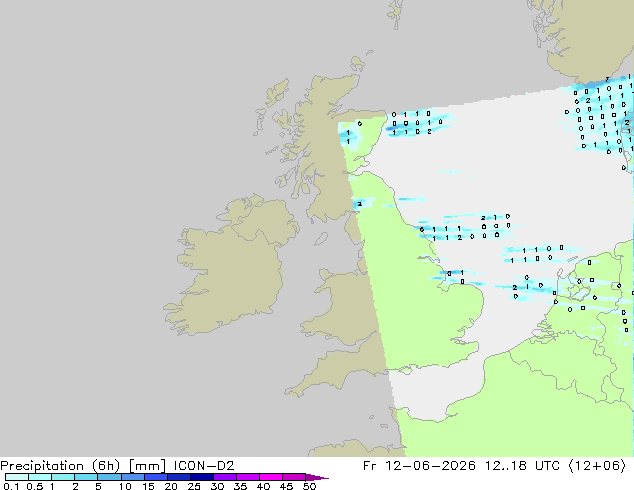This screenshot has height=490, width=634.
Task: Click the above-50 mm arrow tip swatch
Action: pos(317,477)
